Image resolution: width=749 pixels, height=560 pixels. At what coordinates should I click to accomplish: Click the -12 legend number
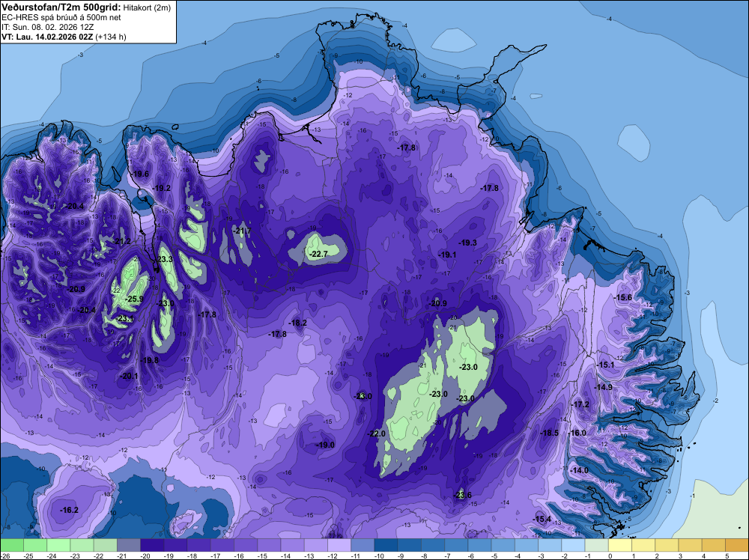click(333, 556)
